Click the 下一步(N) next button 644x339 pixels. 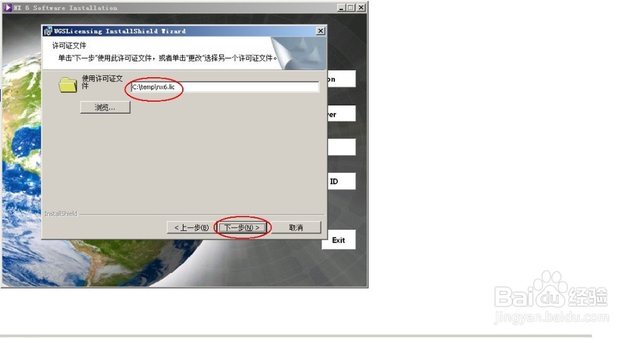(x=242, y=227)
